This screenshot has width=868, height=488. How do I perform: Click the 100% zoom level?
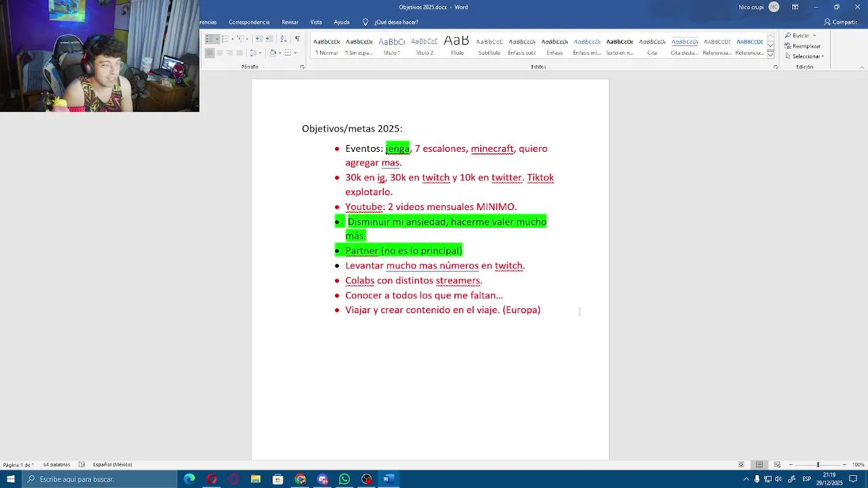pyautogui.click(x=859, y=464)
